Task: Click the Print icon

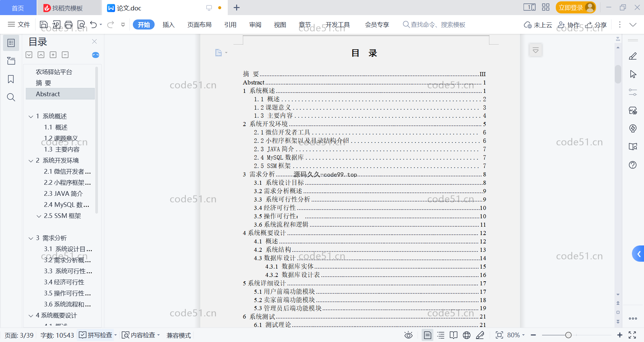Action: (69, 24)
